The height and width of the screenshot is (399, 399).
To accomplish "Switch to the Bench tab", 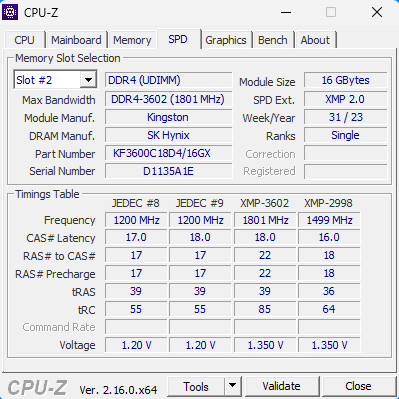I will [273, 40].
